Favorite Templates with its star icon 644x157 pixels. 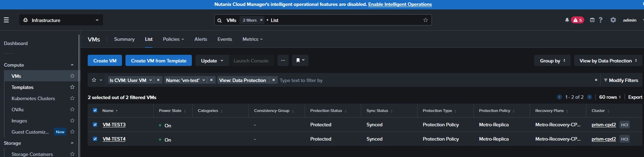click(x=72, y=87)
